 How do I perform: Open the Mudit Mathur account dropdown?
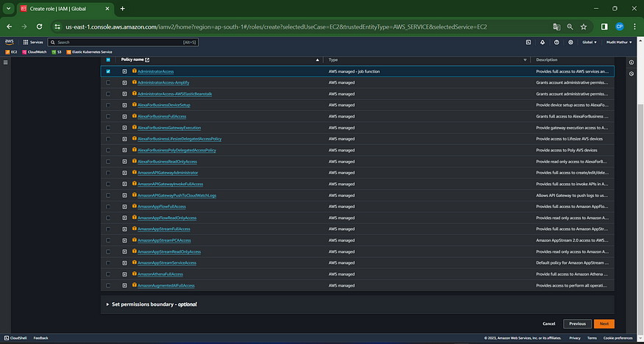(x=619, y=42)
